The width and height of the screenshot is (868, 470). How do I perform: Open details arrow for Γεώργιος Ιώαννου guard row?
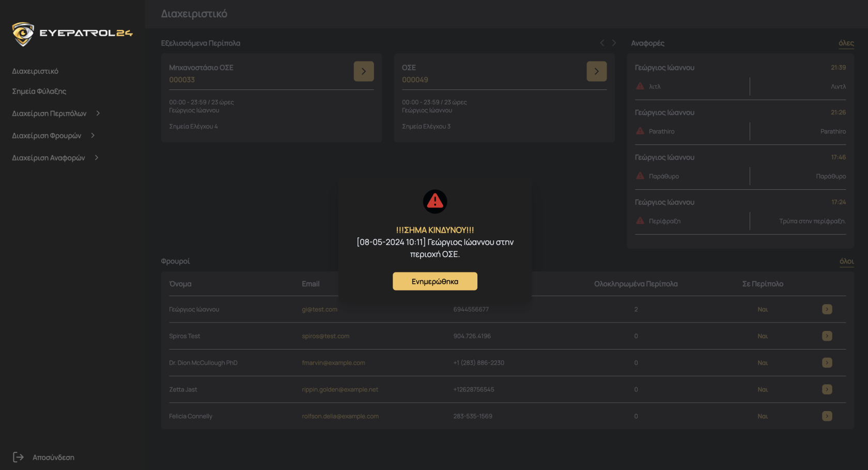[x=827, y=309]
